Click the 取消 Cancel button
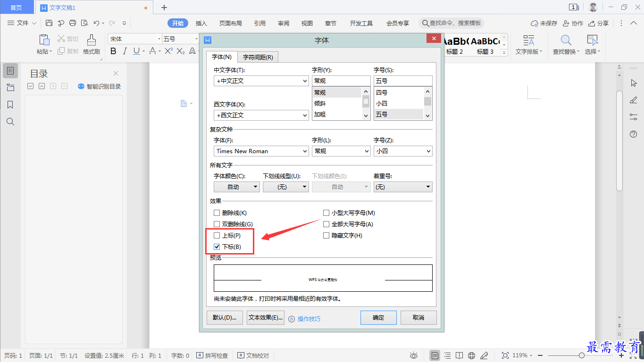644x362 pixels. [x=418, y=318]
